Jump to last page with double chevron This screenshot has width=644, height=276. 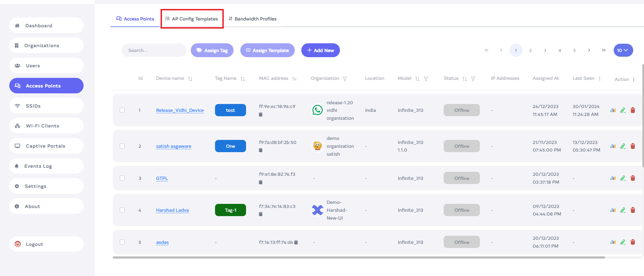(604, 50)
